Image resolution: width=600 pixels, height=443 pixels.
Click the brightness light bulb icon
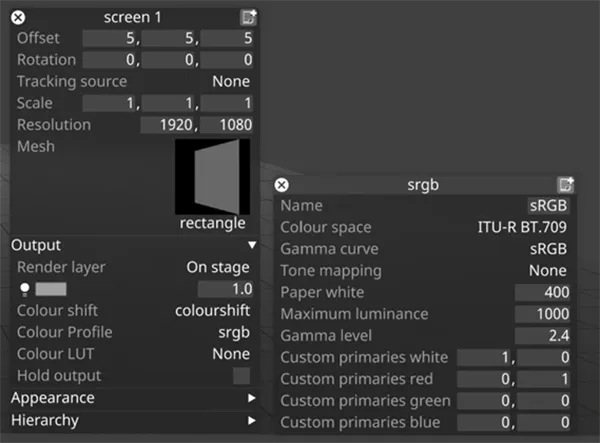[24, 290]
